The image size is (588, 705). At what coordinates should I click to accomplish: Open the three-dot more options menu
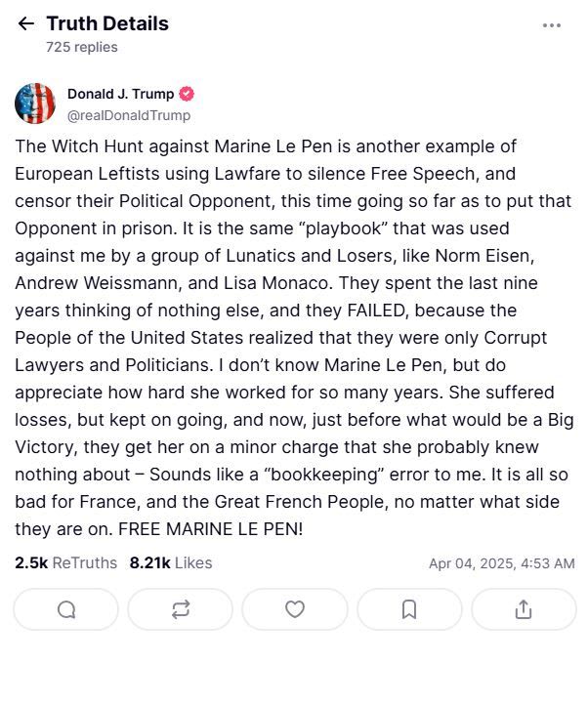552,25
